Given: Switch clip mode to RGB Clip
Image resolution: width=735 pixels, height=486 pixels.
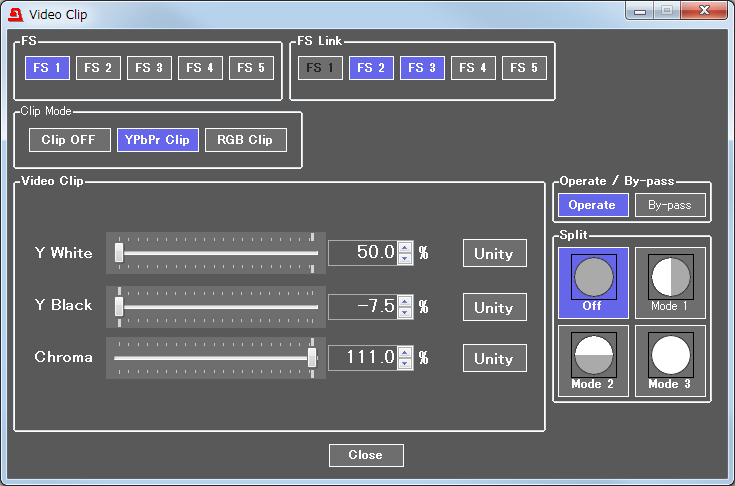Looking at the screenshot, I should tap(246, 140).
